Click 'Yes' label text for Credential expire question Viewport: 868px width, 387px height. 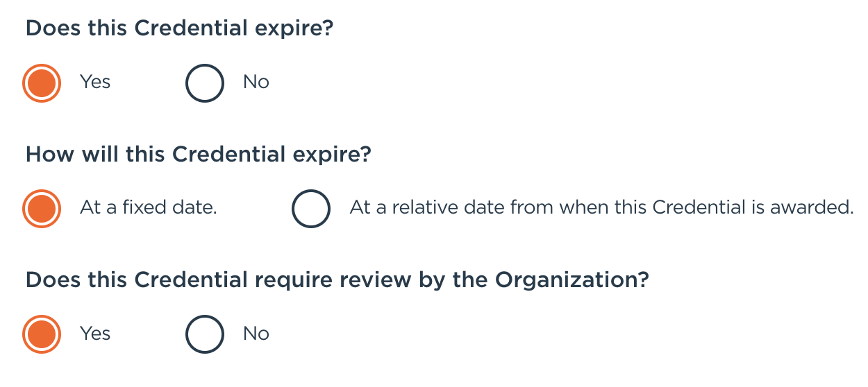[x=95, y=83]
